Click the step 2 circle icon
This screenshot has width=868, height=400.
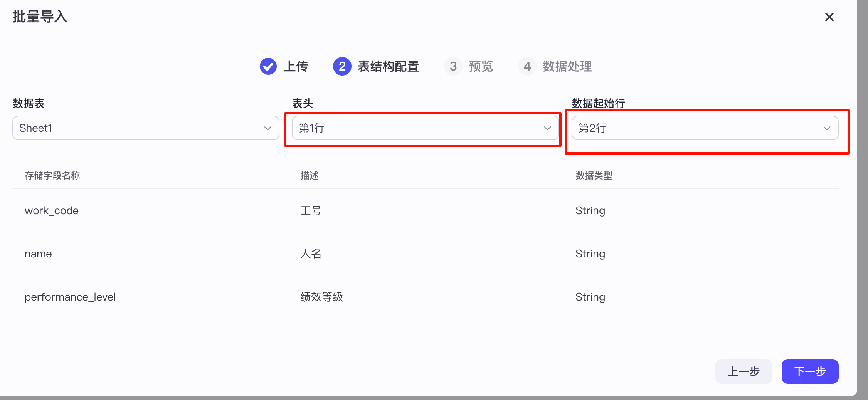[x=342, y=66]
